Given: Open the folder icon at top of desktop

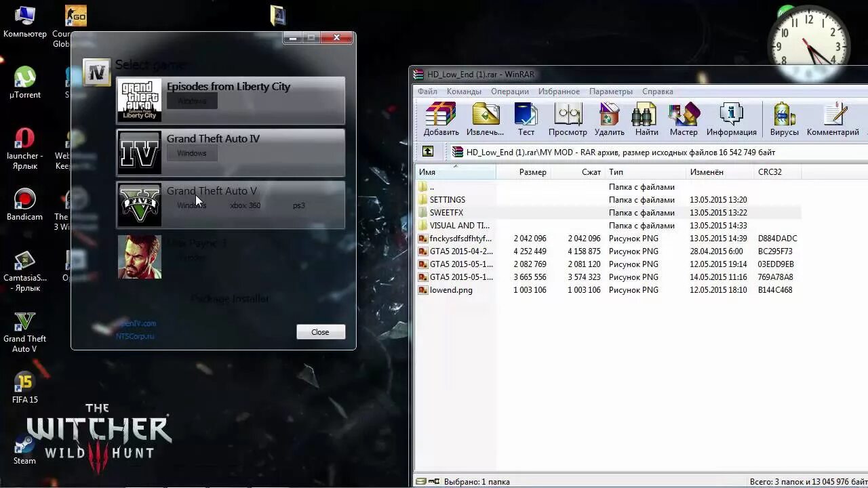Looking at the screenshot, I should click(278, 16).
